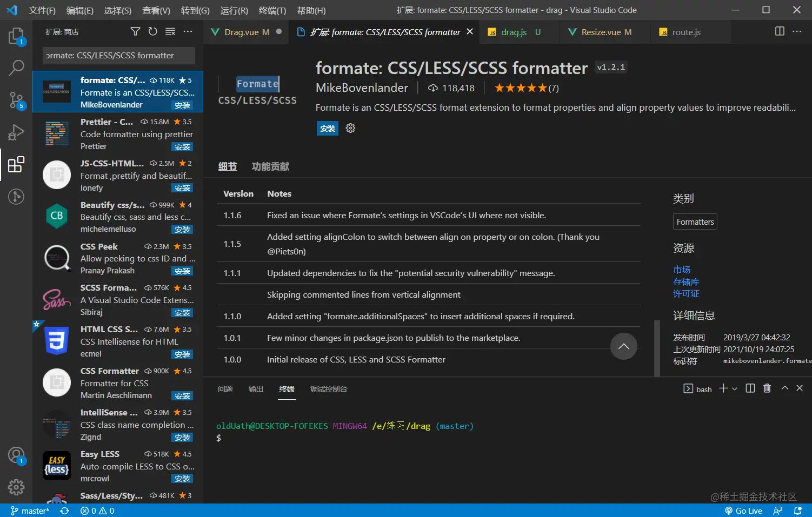Select the 功能贡献 tab

(270, 166)
